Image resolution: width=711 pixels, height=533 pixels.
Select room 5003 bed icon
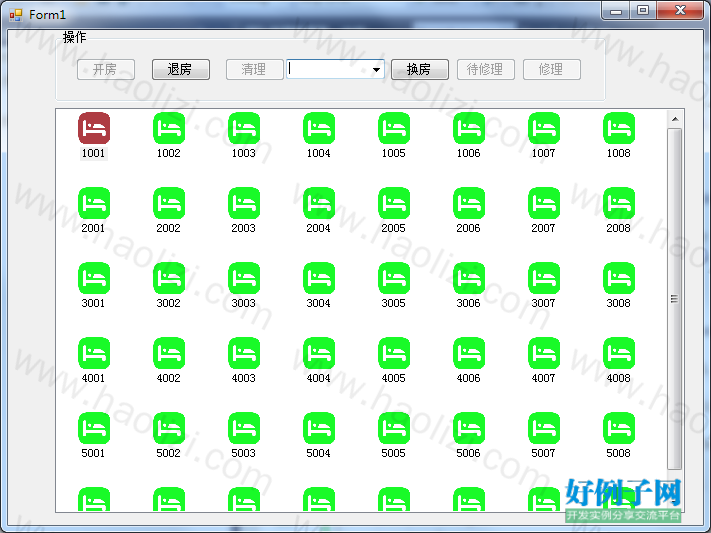tap(244, 428)
